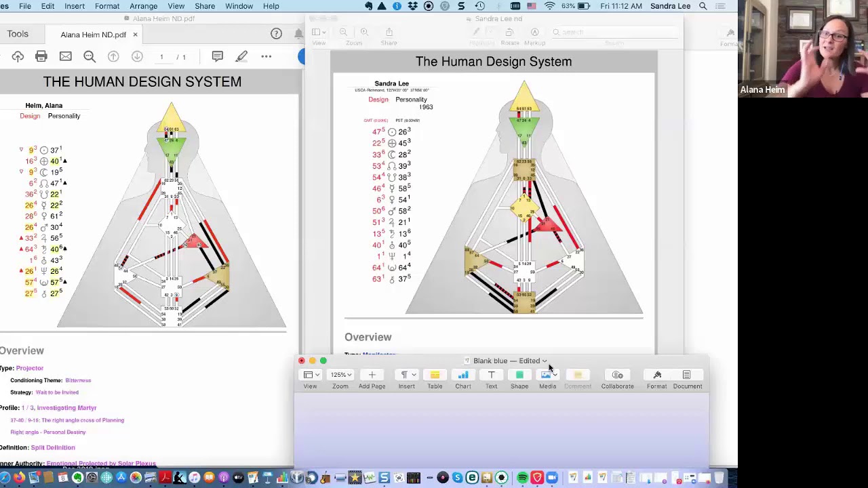Click the cloud upload icon in Acrobat toolbar
868x488 pixels.
click(18, 56)
